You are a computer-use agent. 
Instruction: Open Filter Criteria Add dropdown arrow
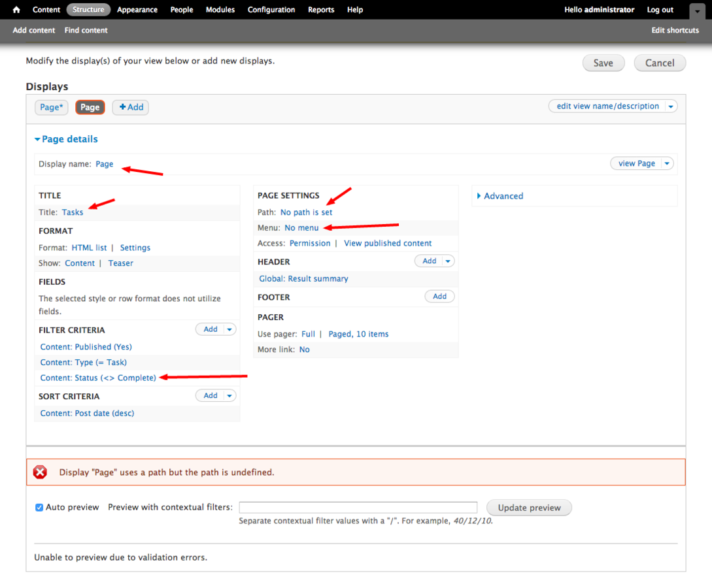coord(229,329)
